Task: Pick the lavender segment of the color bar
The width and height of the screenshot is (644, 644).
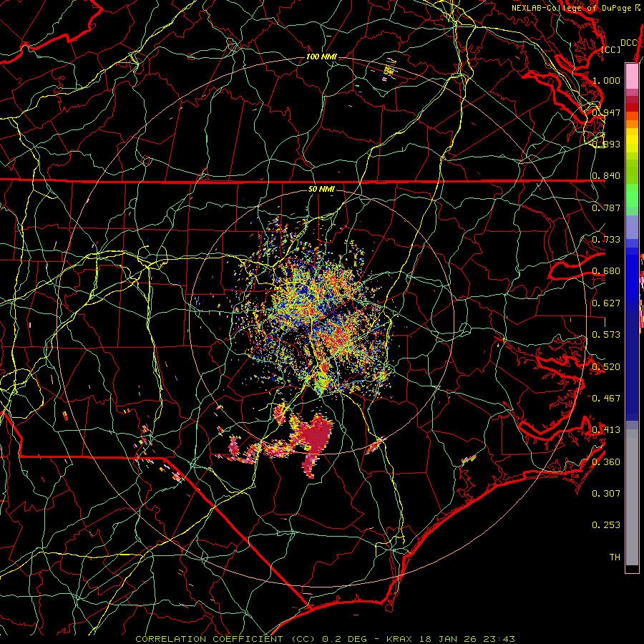Action: [x=632, y=227]
